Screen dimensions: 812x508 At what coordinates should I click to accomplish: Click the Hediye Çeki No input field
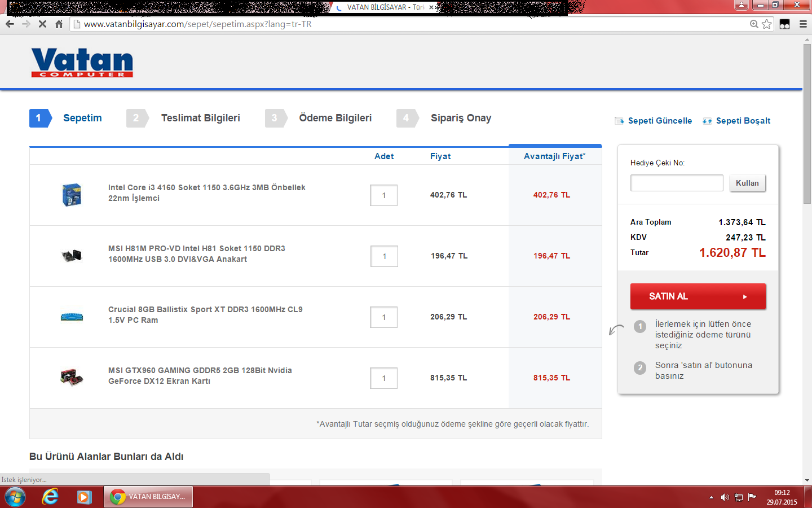pos(677,183)
